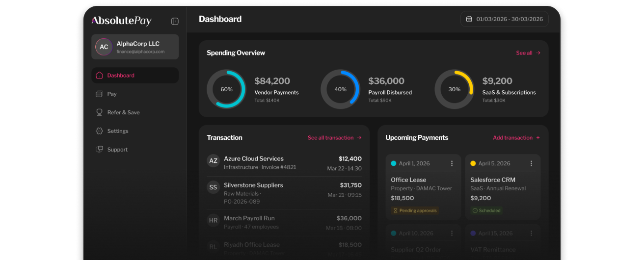644x260 pixels.
Task: Click Mar 22 · 14:30 timestamp
Action: tap(345, 168)
